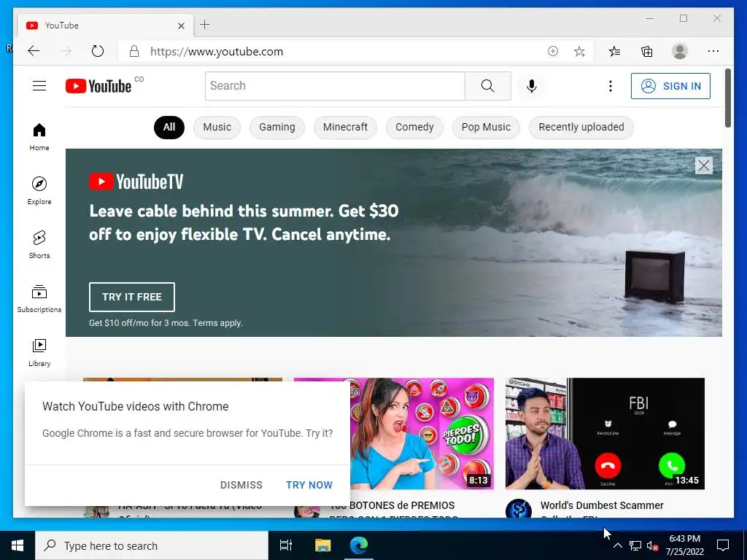Open the muted volume tray icon

point(652,545)
